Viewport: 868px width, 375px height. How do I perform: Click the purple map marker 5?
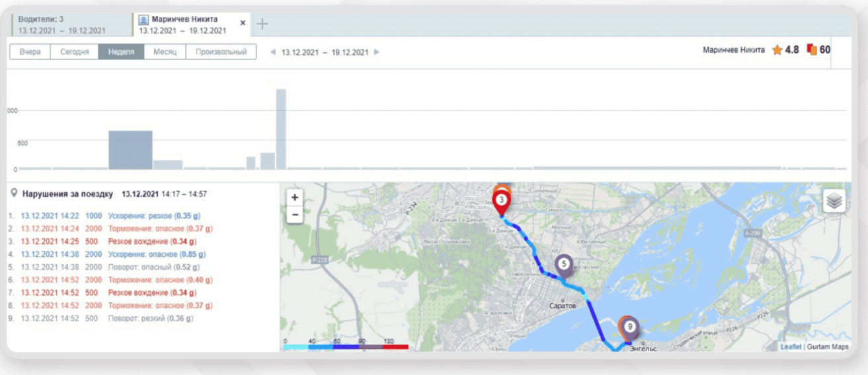point(564,265)
